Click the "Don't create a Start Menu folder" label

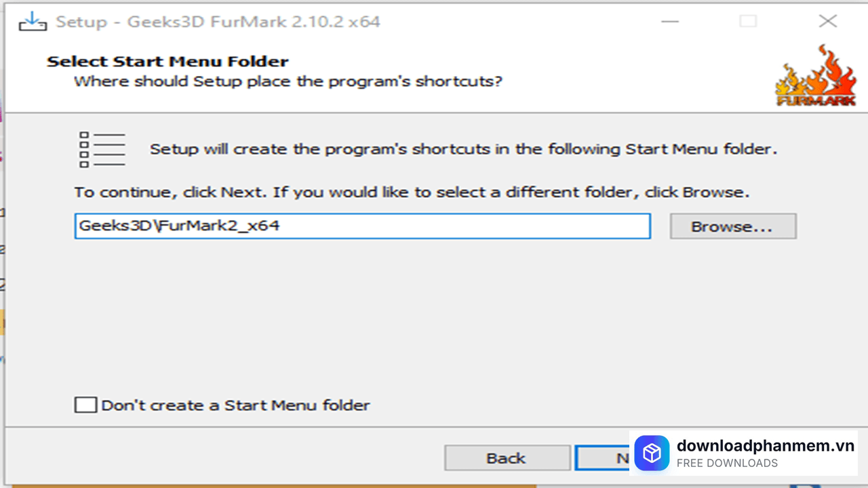[235, 405]
